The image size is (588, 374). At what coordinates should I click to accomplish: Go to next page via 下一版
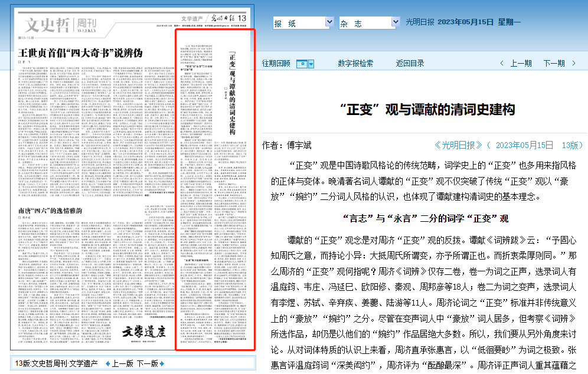[x=147, y=363]
